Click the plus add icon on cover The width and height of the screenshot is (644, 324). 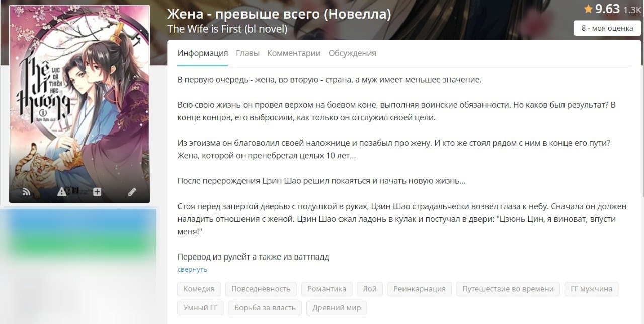[x=97, y=191]
